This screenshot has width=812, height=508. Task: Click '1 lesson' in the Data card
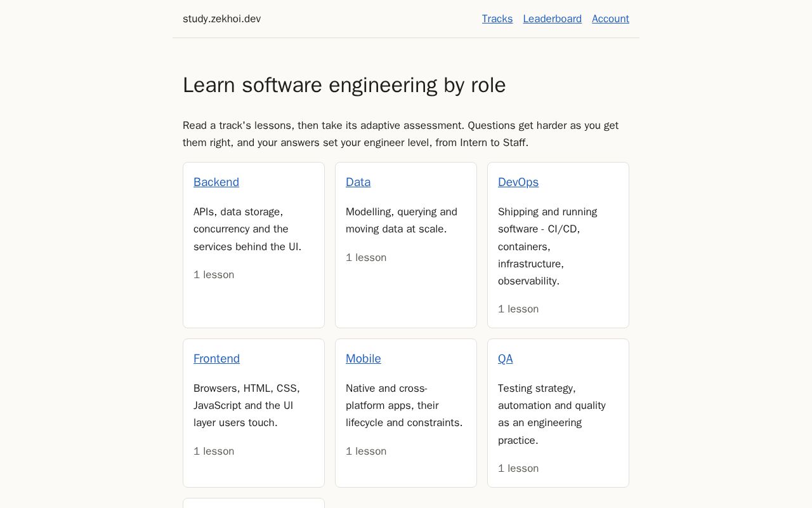point(366,258)
